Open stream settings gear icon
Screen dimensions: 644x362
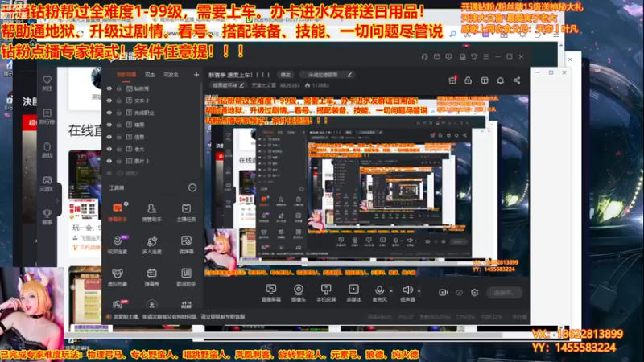tap(474, 293)
